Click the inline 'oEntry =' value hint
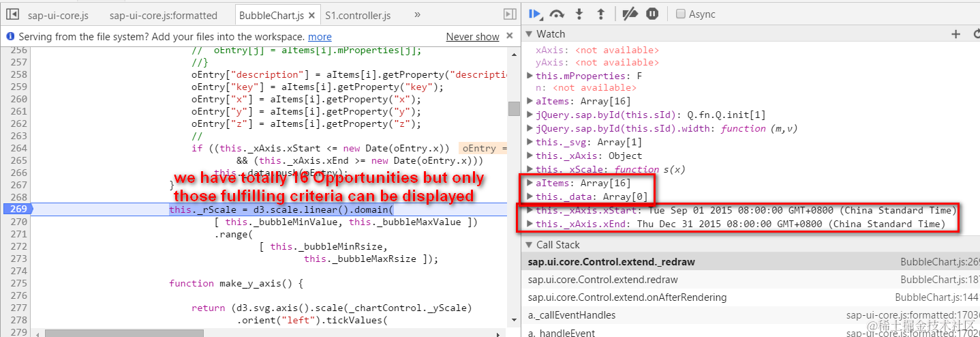980x337 pixels. 484,149
